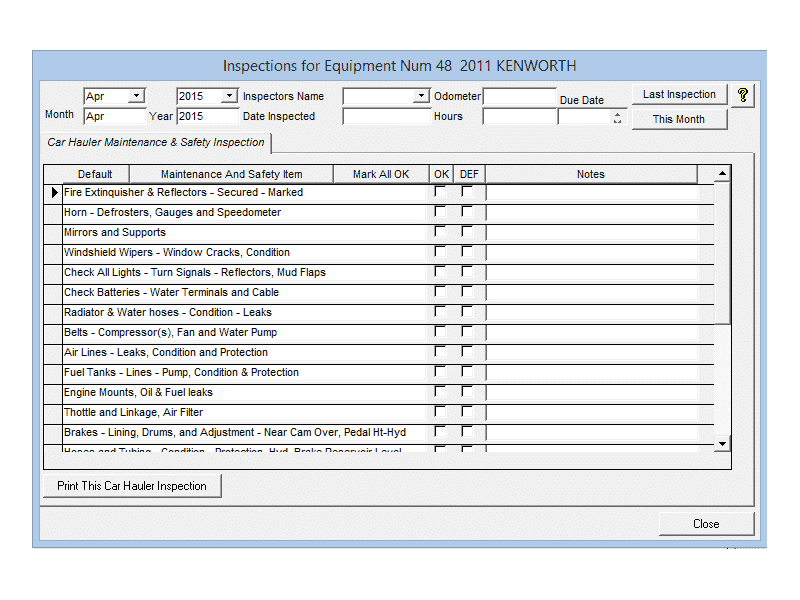800x600 pixels.
Task: Print This Car Hauler Inspection
Action: 132,486
